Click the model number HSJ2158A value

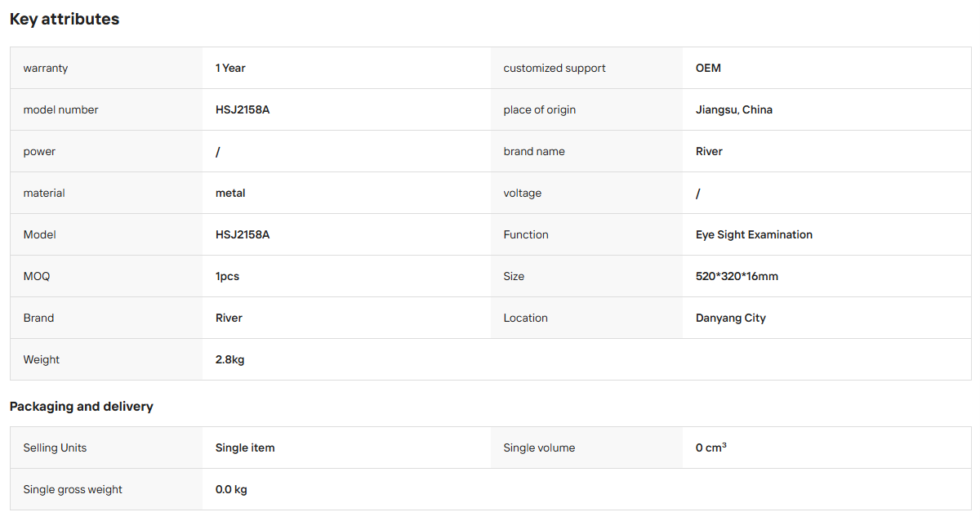pos(243,109)
